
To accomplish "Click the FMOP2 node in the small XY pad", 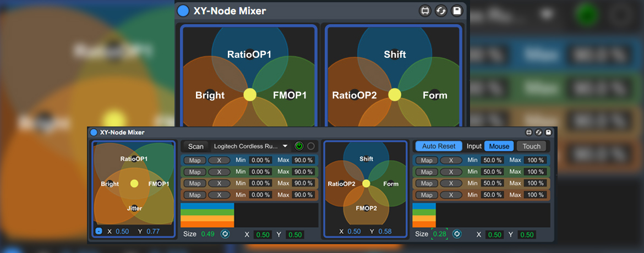I will (366, 208).
